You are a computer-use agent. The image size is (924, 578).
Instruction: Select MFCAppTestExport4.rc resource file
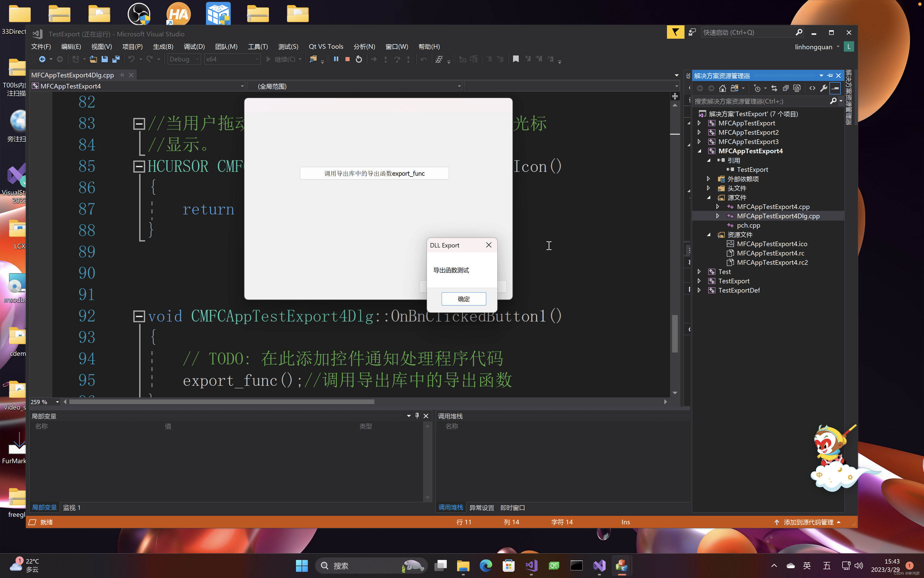coord(770,253)
